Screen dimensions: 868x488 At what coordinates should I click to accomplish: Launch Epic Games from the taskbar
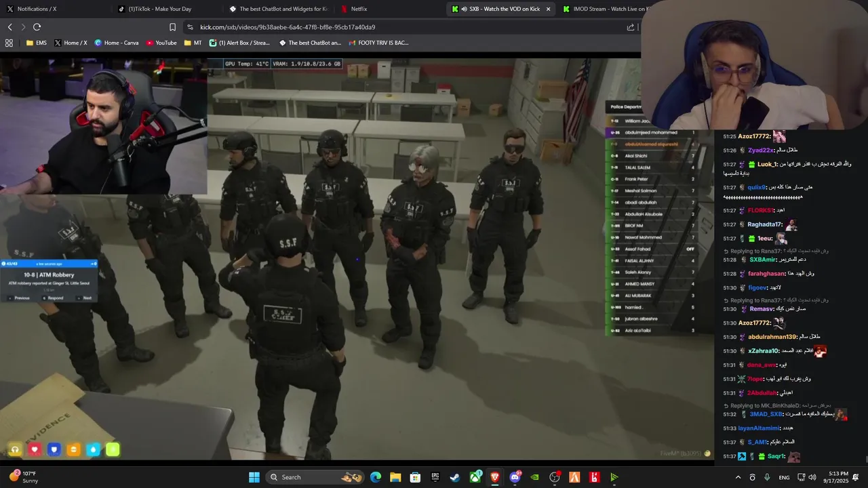[x=435, y=477]
